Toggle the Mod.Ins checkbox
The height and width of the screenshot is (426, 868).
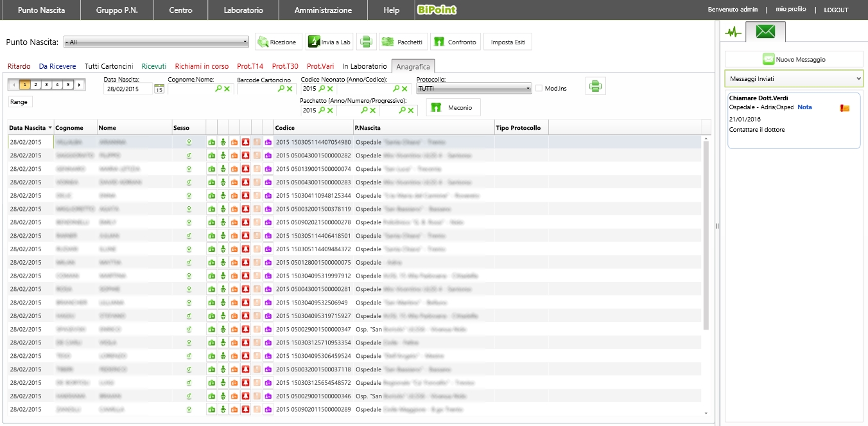[x=539, y=88]
